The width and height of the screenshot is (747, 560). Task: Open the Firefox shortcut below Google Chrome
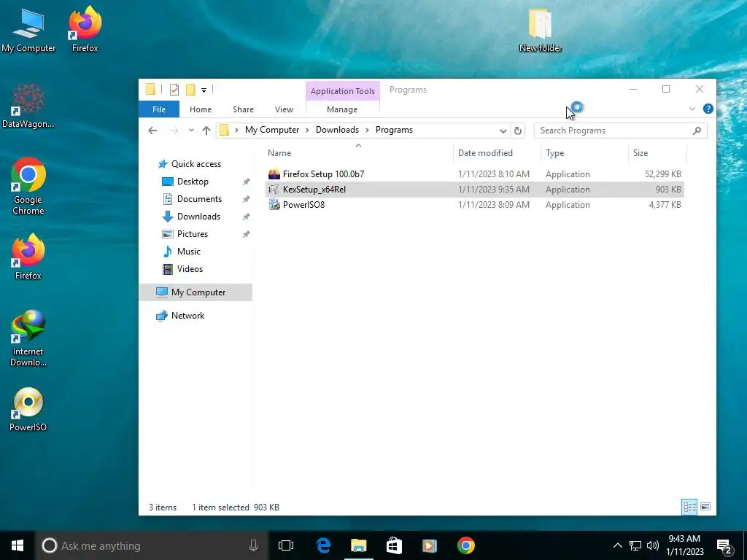point(28,257)
